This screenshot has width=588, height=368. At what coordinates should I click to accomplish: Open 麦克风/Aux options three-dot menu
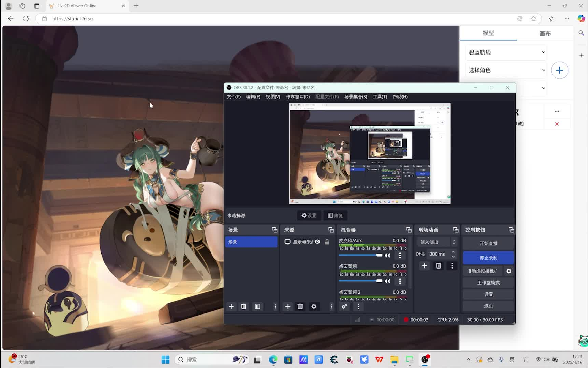[400, 255]
